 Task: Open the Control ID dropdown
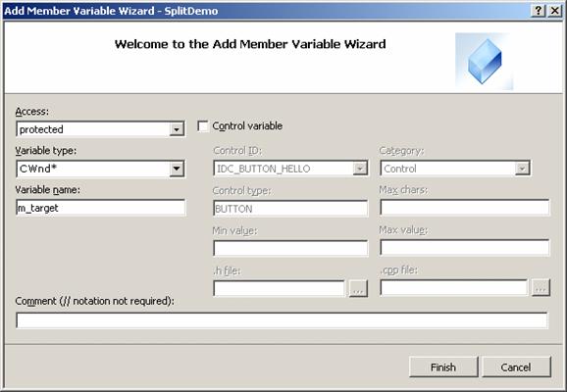[x=360, y=169]
